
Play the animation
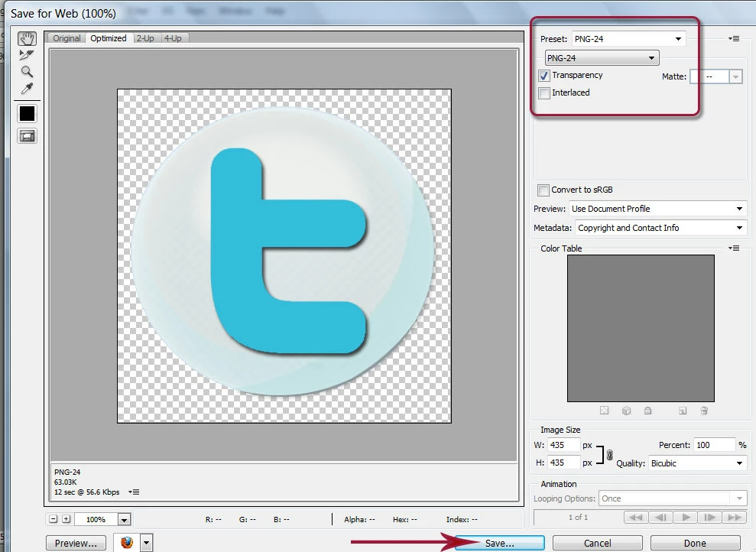686,518
